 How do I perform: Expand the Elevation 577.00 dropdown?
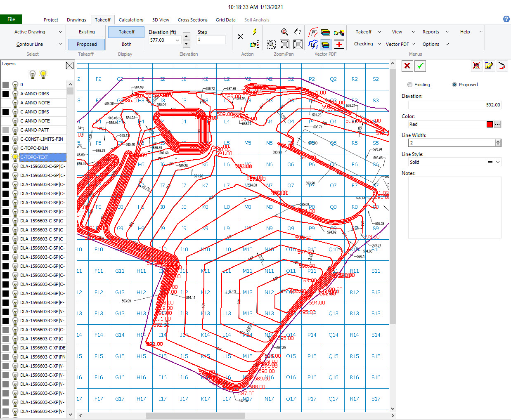[x=177, y=40]
